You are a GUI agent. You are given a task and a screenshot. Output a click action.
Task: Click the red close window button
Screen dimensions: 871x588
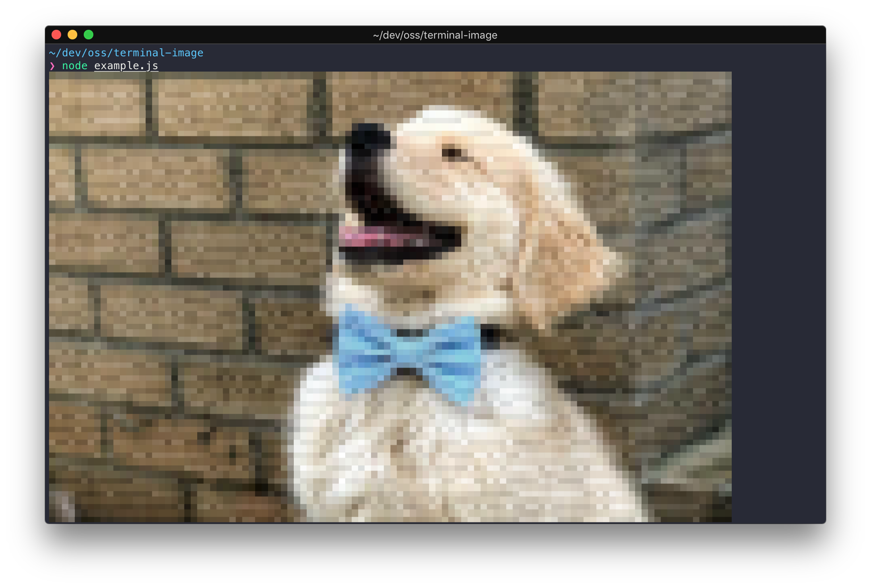(x=56, y=35)
